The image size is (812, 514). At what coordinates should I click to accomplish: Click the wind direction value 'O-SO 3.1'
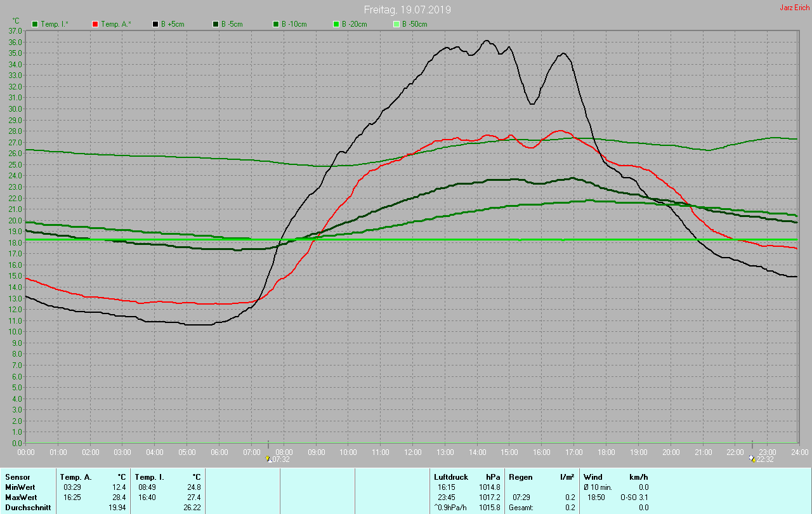634,498
